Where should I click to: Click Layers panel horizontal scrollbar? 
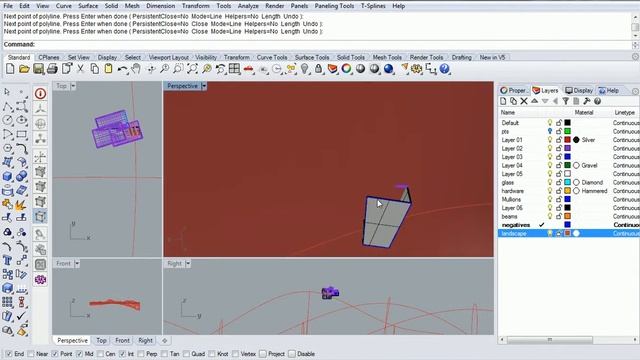[550, 340]
